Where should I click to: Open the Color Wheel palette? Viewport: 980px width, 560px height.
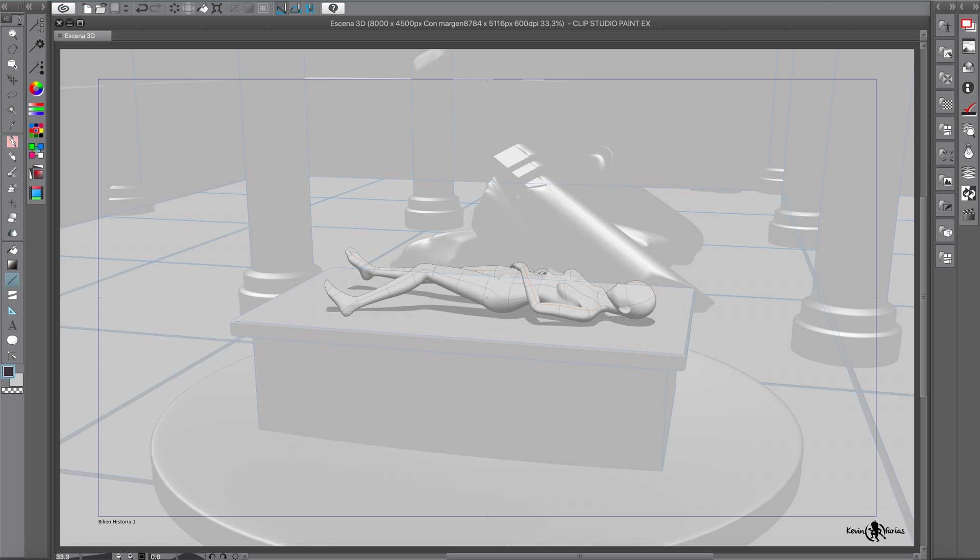point(36,88)
